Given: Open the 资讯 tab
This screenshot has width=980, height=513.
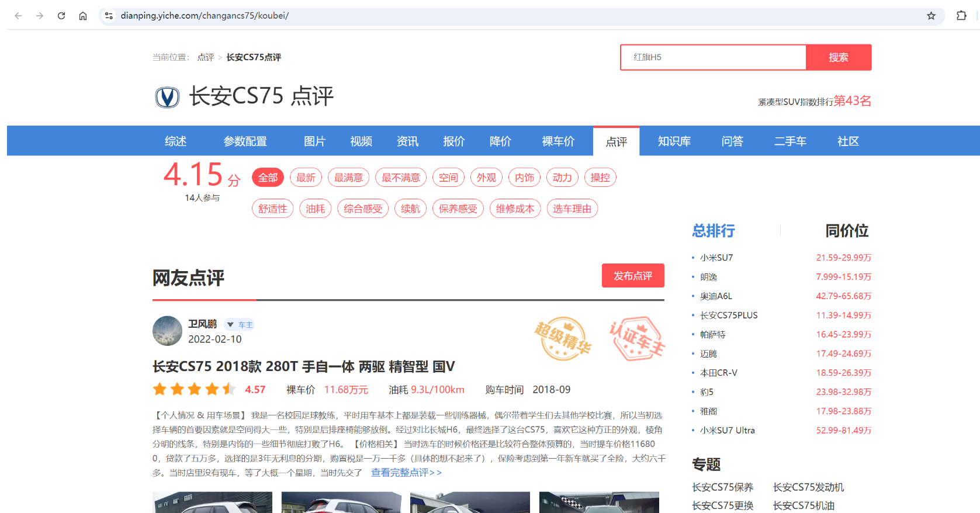Looking at the screenshot, I should coord(407,141).
